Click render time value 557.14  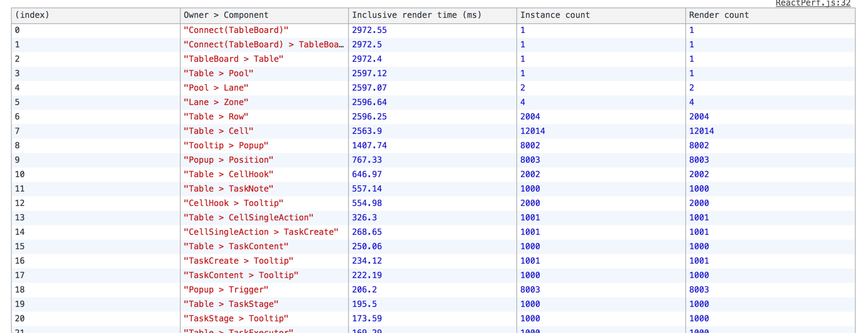[367, 189]
